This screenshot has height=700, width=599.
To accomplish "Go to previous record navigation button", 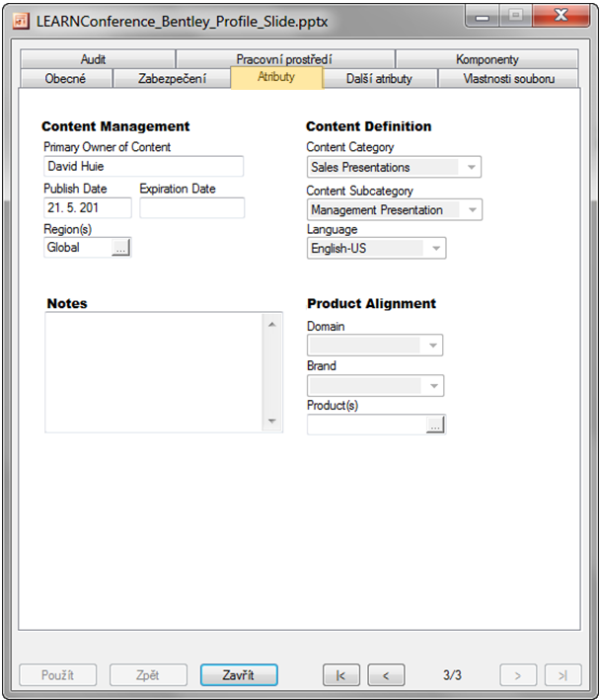I will coord(386,675).
